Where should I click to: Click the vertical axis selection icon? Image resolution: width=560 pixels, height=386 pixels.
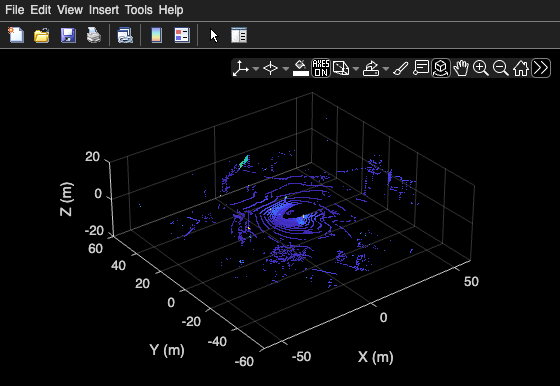241,68
